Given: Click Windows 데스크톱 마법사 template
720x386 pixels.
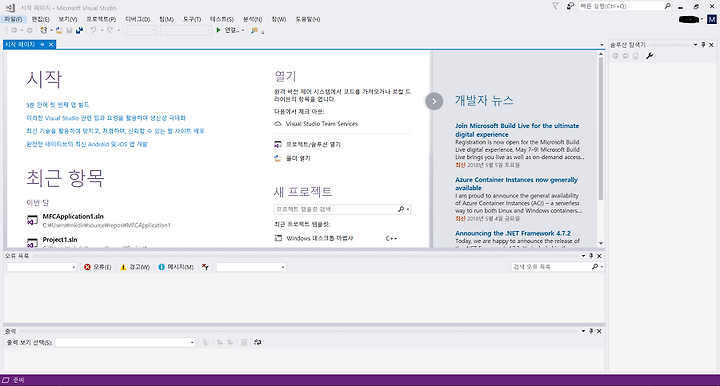Looking at the screenshot, I should [x=320, y=238].
